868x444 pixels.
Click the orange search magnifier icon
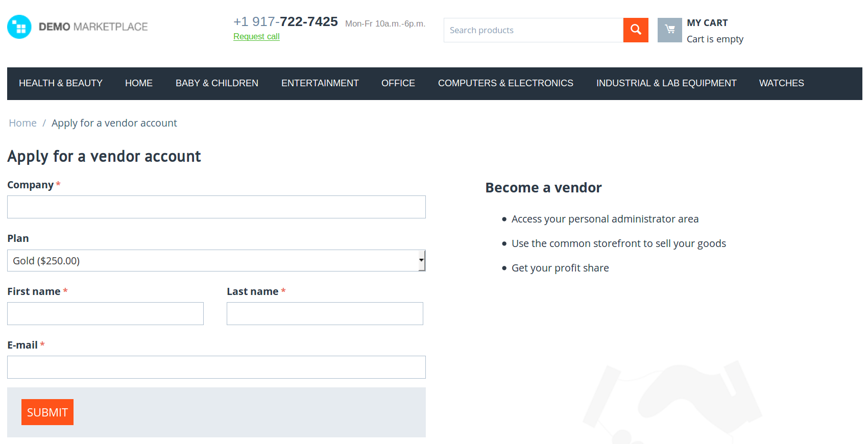point(636,30)
